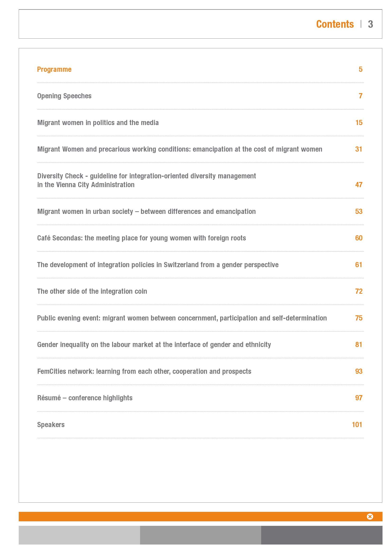
Task: Click the light gray footer block
Action: click(x=79, y=535)
